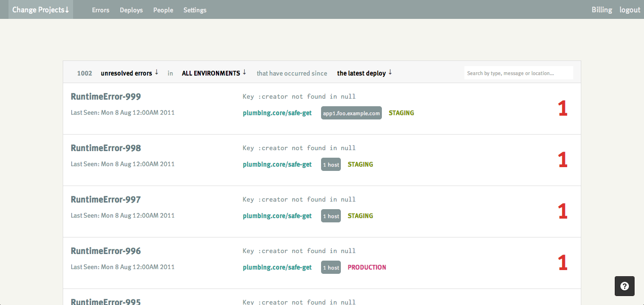Click the PRODUCTION environment label

(x=367, y=267)
